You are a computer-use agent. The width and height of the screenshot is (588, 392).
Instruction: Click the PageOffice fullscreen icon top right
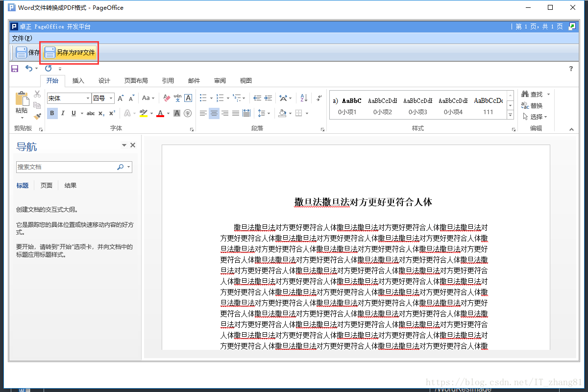point(572,26)
